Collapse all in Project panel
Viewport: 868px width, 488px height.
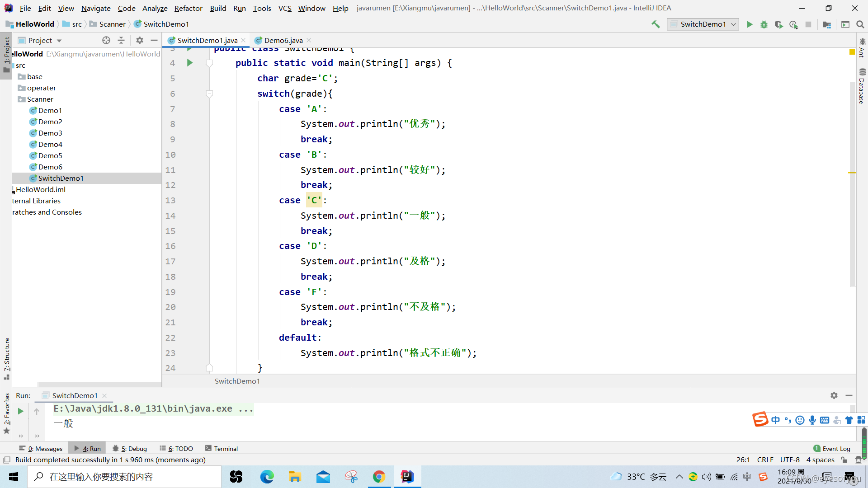[x=121, y=40]
